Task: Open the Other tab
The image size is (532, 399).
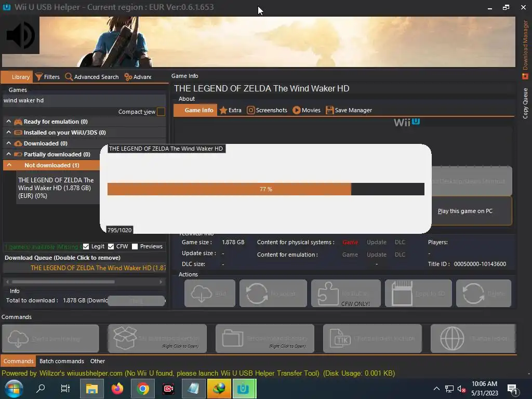Action: coord(97,361)
